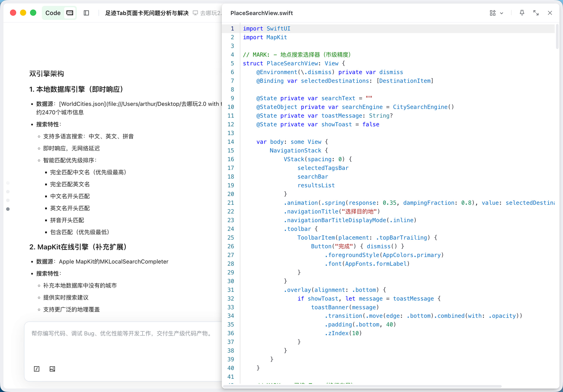Click the slash command icon
The height and width of the screenshot is (392, 563).
pos(37,369)
